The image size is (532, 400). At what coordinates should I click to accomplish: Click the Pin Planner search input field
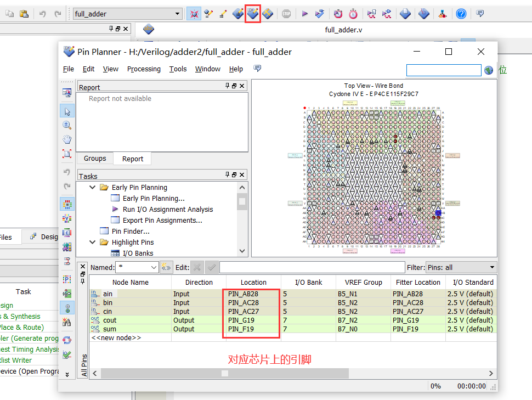444,70
